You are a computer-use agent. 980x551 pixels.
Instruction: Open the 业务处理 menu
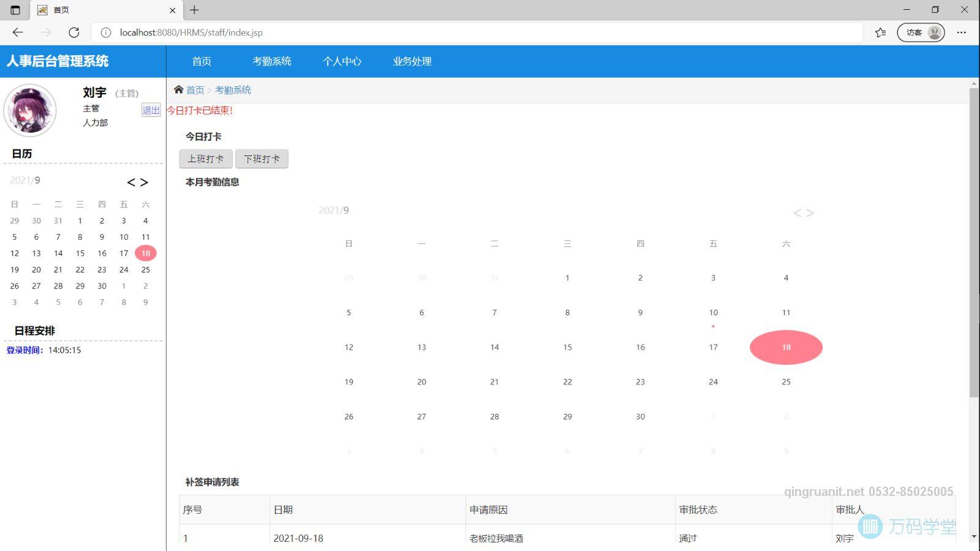411,61
